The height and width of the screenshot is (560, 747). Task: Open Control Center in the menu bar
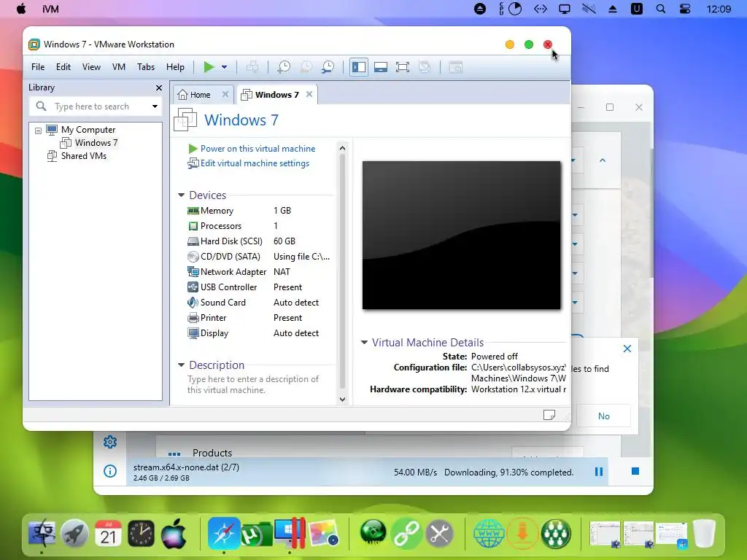pos(684,9)
